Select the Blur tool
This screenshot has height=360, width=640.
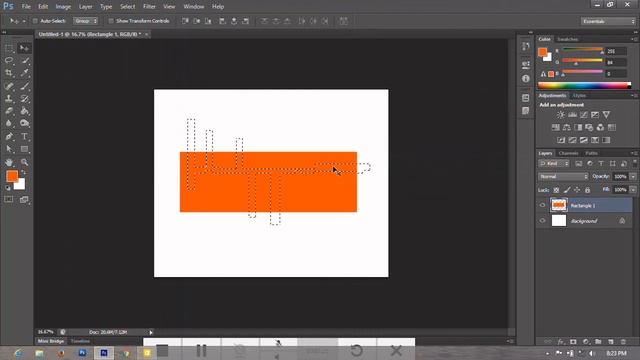[9, 123]
